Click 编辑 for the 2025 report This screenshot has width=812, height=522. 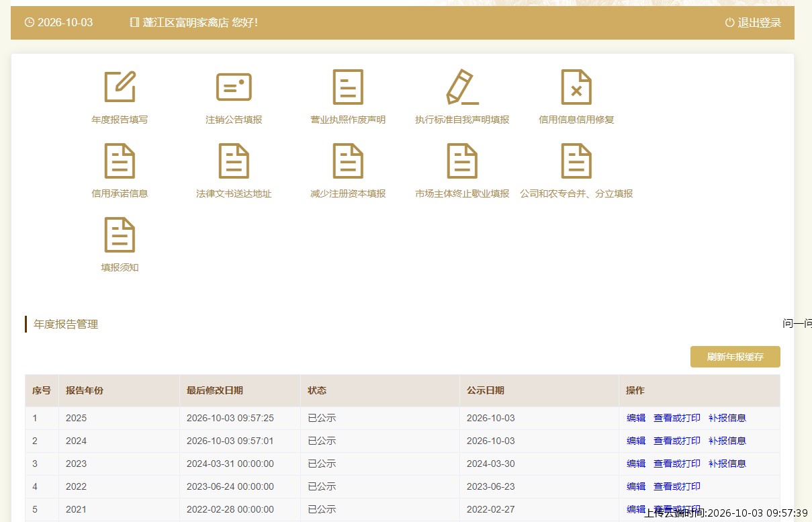tap(636, 418)
